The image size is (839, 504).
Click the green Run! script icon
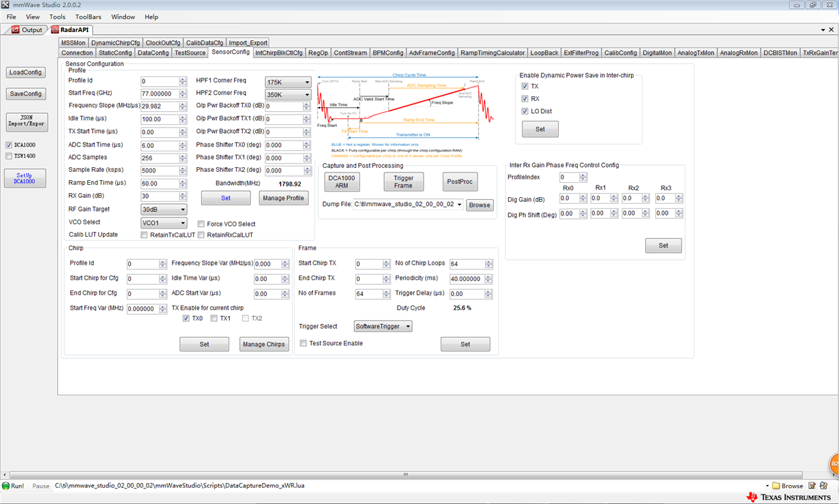point(6,486)
